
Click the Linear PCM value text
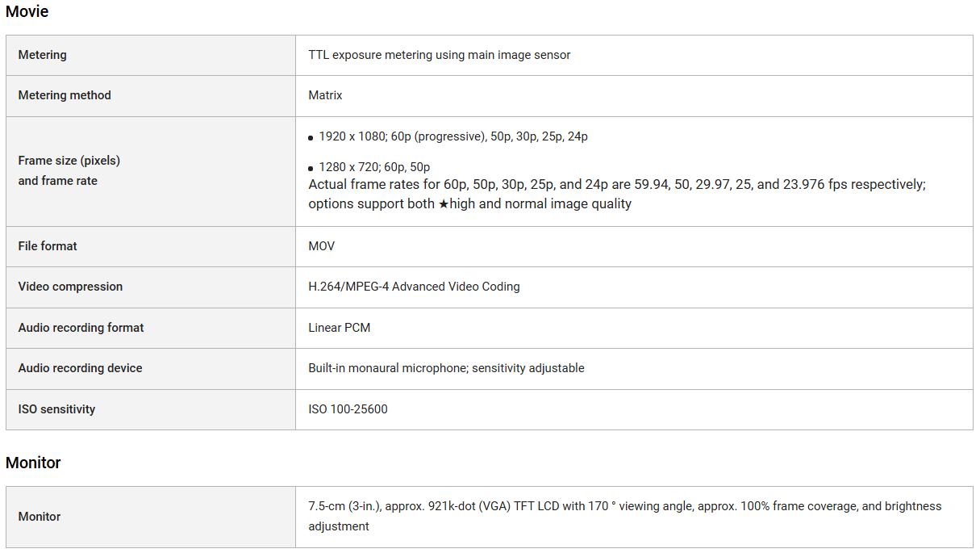339,328
